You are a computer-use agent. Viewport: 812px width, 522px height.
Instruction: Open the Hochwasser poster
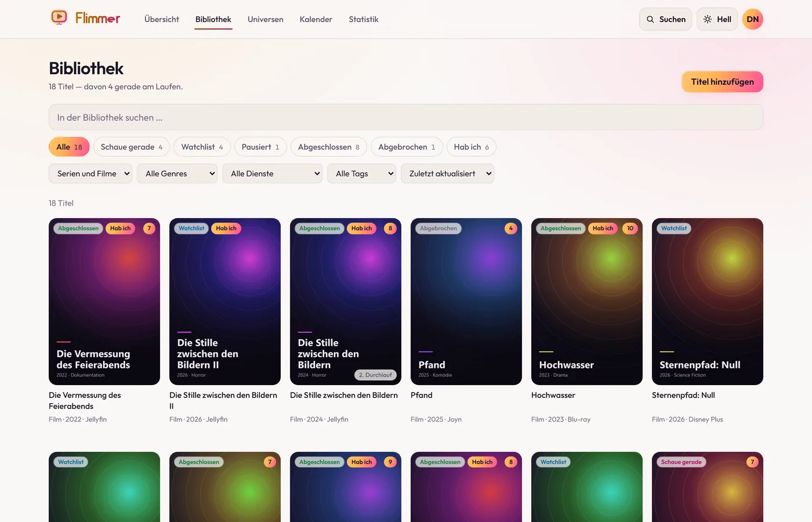click(587, 302)
